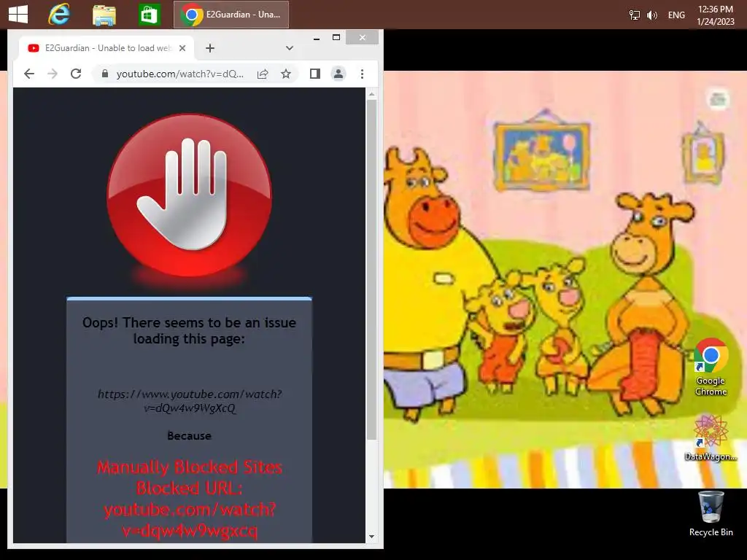Launch Internet Explorer from the taskbar
The image size is (747, 560).
(x=60, y=15)
